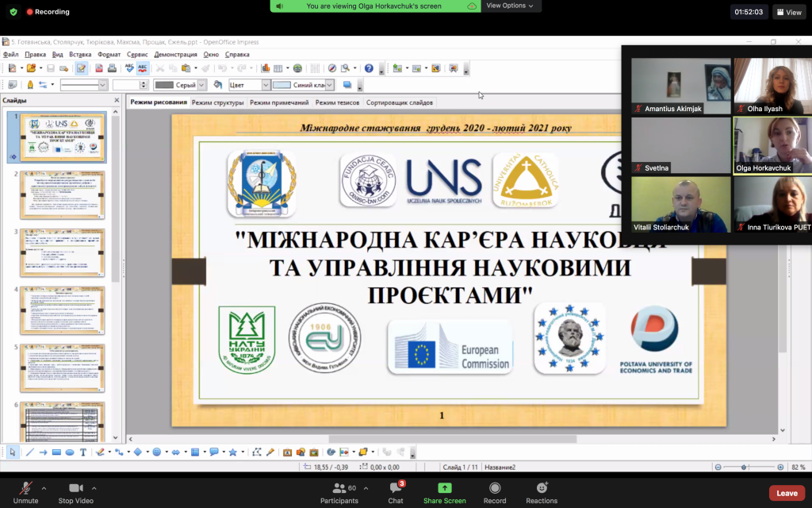Click the hyperlink globe icon

[297, 68]
